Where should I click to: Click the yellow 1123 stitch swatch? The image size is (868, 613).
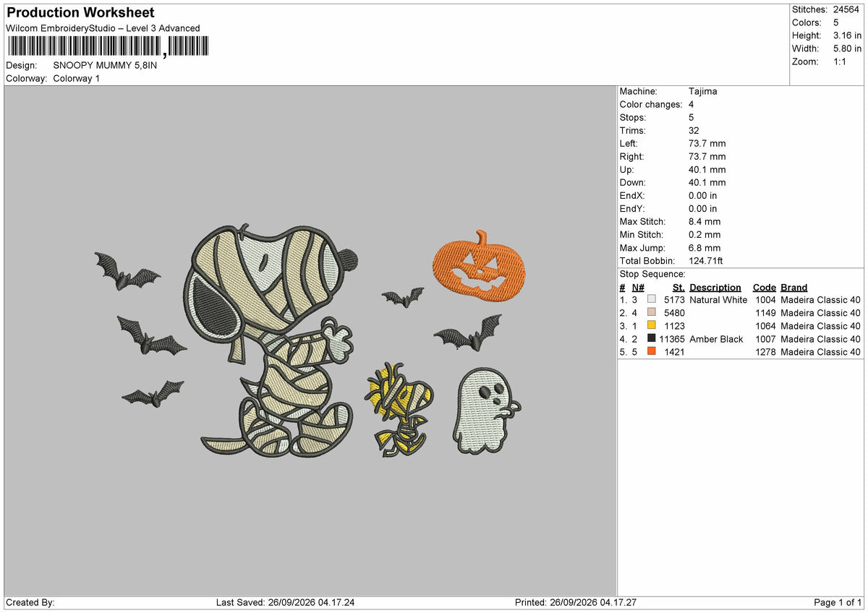click(x=652, y=326)
